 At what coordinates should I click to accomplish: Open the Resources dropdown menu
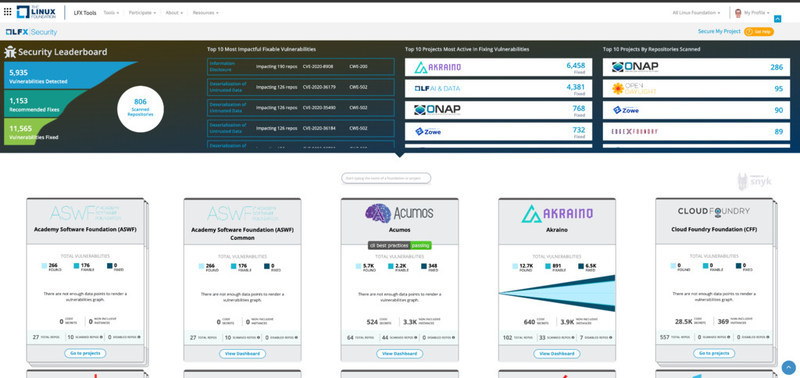(205, 13)
